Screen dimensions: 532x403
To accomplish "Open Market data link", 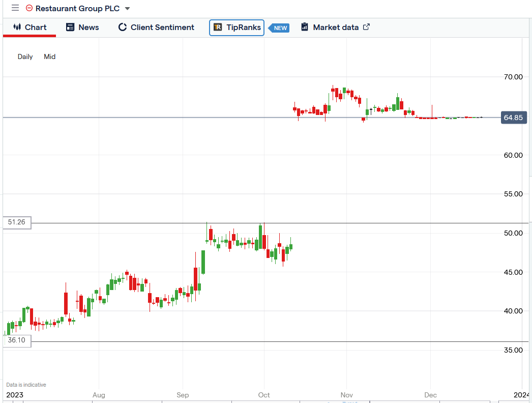I will [x=335, y=27].
